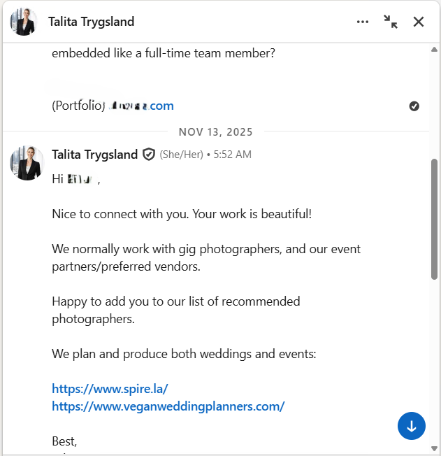This screenshot has height=456, width=441.
Task: Minimize chat using collapse arrows icon
Action: click(x=390, y=22)
